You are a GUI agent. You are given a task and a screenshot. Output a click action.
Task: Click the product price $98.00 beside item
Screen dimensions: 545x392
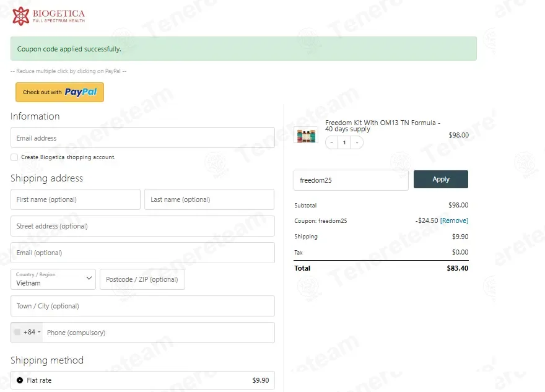pyautogui.click(x=458, y=135)
